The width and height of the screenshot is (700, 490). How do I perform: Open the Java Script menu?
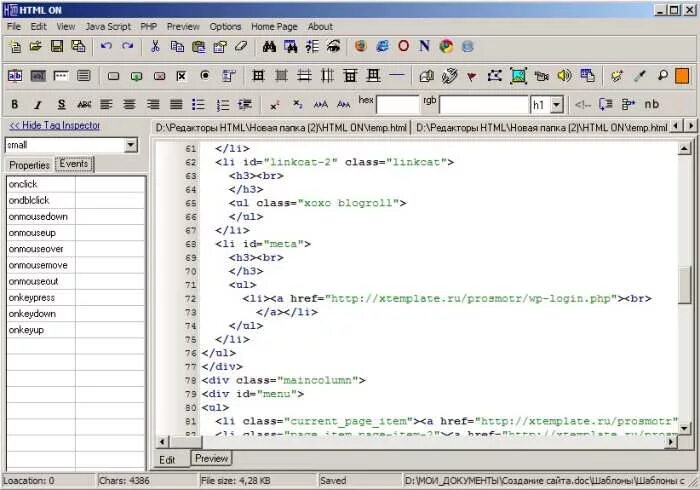pyautogui.click(x=108, y=26)
